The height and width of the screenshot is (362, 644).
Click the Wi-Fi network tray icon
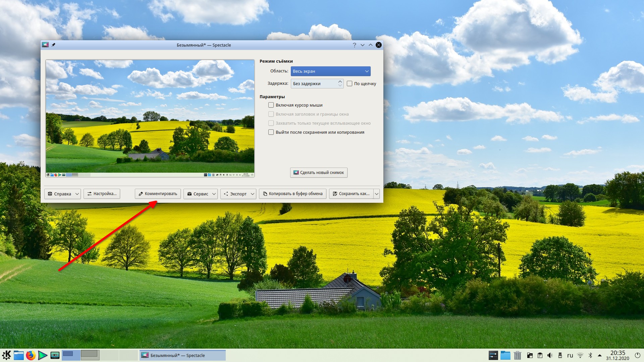coord(580,355)
